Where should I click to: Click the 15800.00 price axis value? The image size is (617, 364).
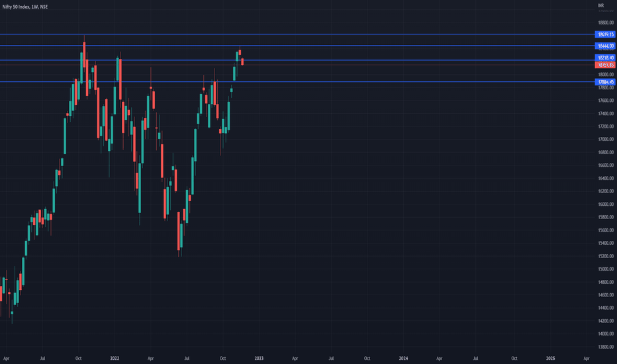pyautogui.click(x=606, y=217)
